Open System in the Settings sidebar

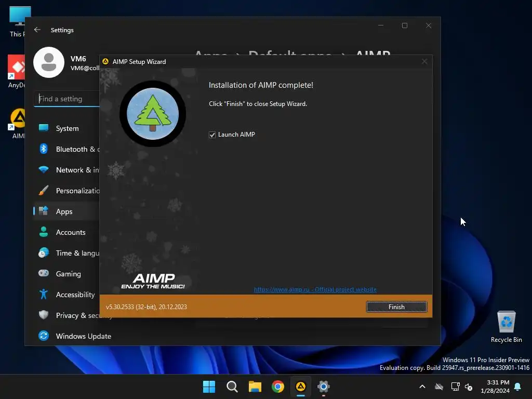pyautogui.click(x=67, y=128)
